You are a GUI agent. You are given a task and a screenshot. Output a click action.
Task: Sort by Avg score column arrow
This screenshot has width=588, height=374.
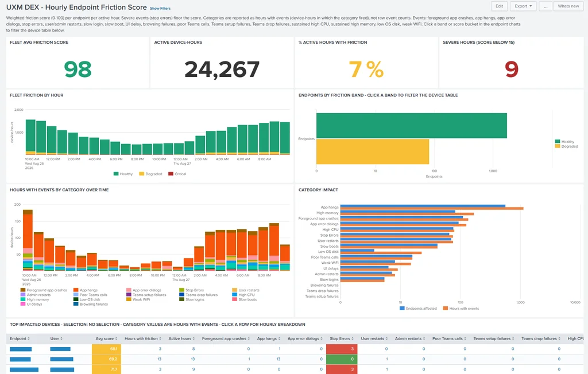pyautogui.click(x=116, y=339)
